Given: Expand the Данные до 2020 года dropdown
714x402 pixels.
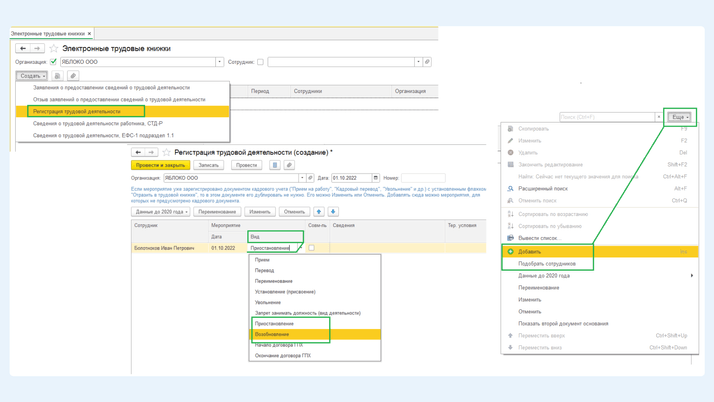Looking at the screenshot, I should tap(161, 212).
